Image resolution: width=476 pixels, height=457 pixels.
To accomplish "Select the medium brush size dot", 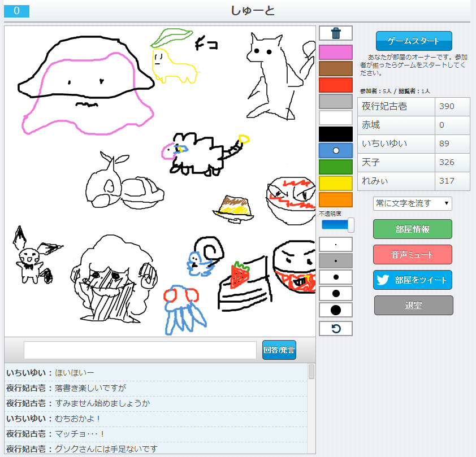I will point(336,277).
